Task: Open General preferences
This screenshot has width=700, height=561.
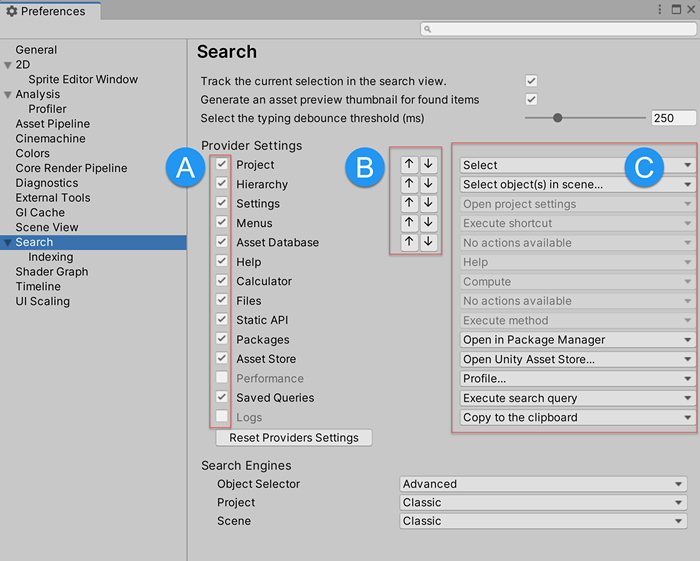Action: [36, 50]
